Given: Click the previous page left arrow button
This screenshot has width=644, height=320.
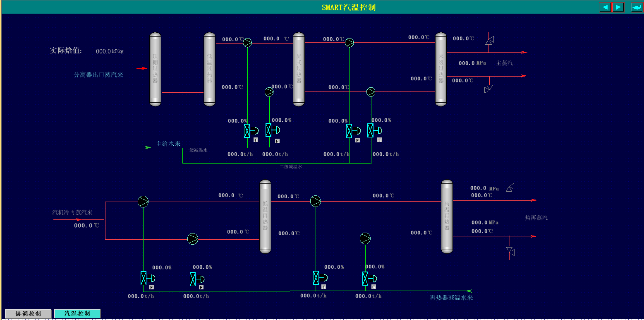Looking at the screenshot, I should [x=605, y=7].
